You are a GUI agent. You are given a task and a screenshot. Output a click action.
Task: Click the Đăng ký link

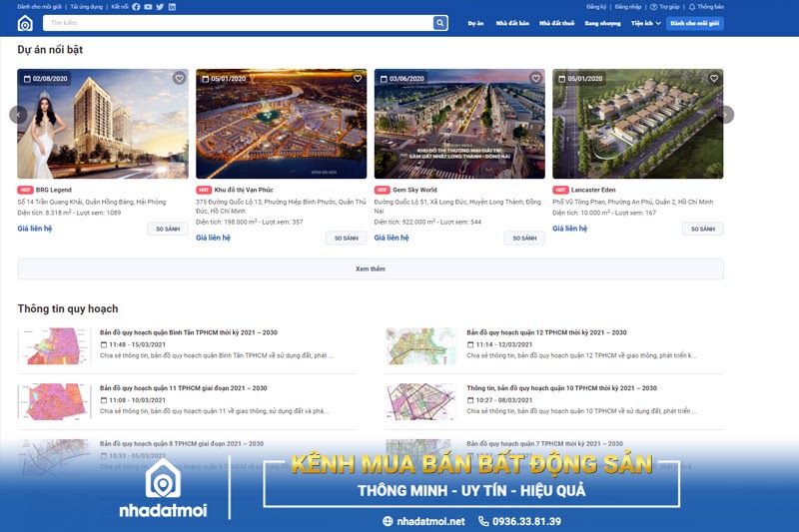[596, 7]
